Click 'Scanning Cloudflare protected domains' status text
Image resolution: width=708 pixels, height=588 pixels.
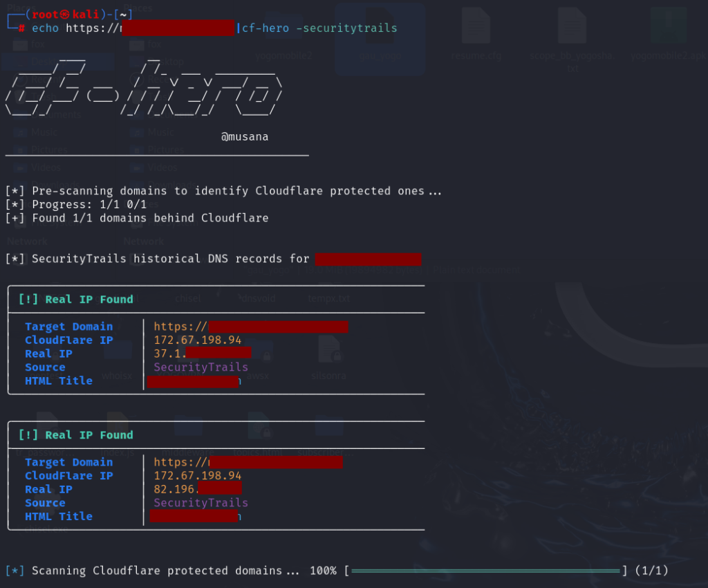tap(165, 571)
